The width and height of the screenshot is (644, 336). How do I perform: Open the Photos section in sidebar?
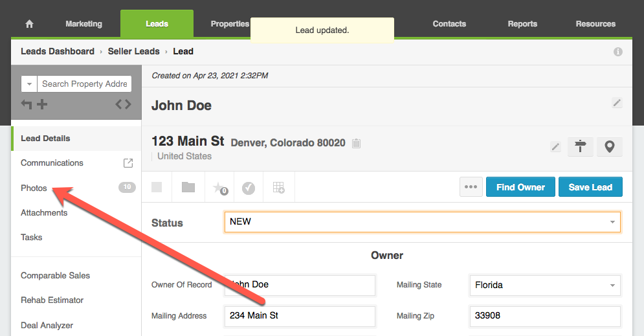click(x=34, y=188)
